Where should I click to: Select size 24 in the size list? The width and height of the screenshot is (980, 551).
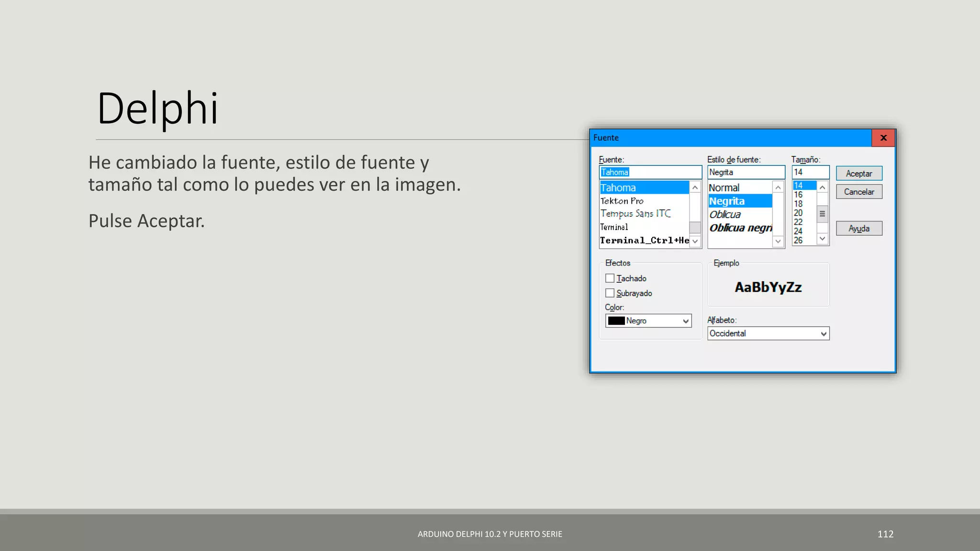click(x=804, y=231)
